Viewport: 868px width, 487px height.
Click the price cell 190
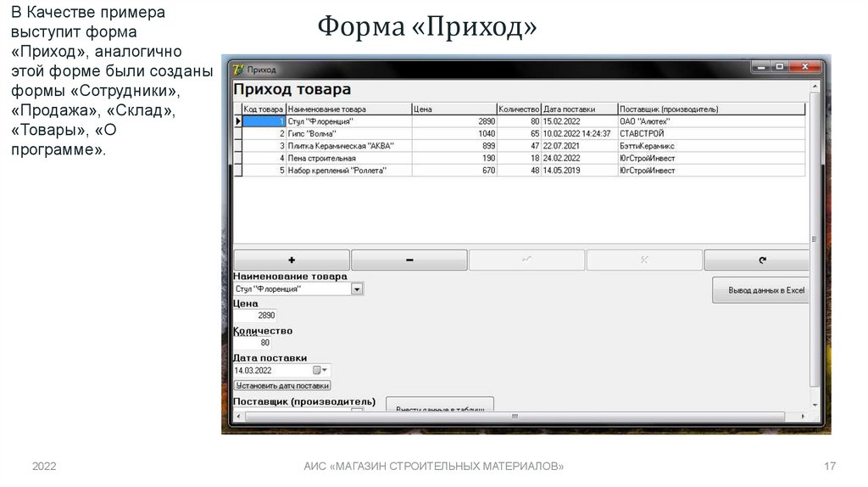(454, 158)
